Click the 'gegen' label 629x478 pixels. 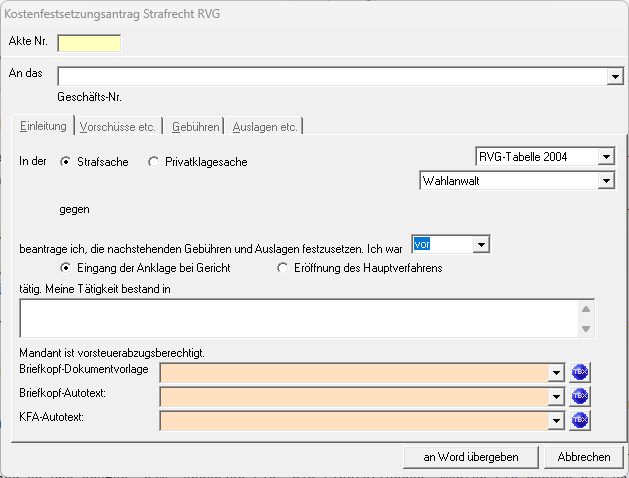(x=74, y=210)
